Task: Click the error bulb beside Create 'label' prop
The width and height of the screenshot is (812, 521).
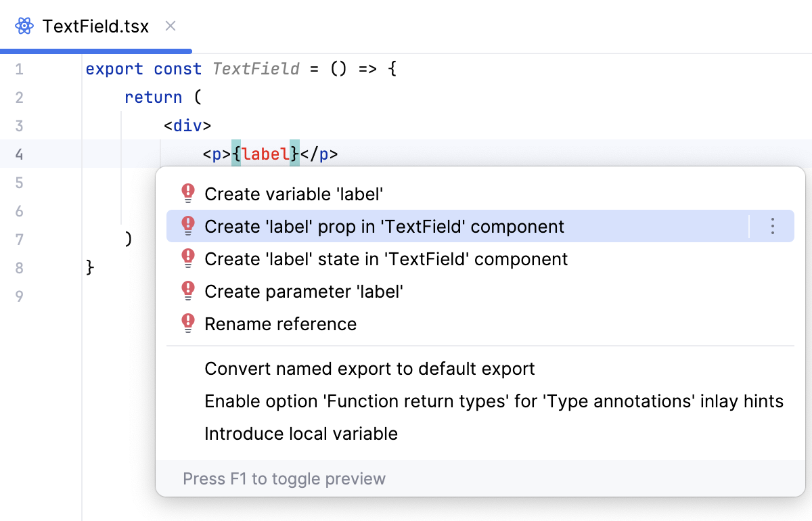Action: [x=189, y=227]
